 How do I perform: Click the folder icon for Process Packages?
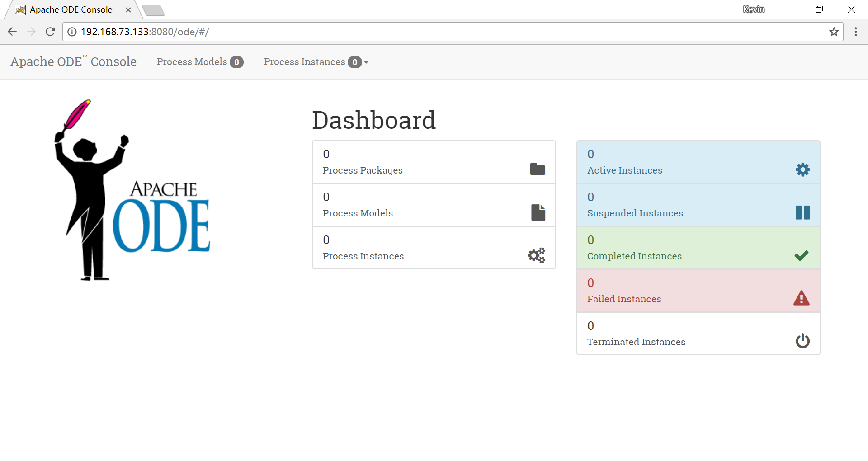(x=537, y=169)
